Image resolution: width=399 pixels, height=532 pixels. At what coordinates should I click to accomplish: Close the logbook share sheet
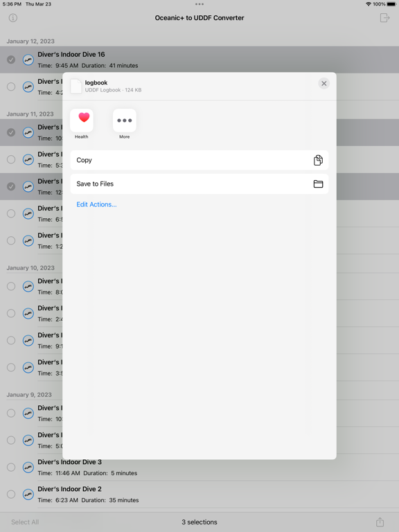[324, 83]
